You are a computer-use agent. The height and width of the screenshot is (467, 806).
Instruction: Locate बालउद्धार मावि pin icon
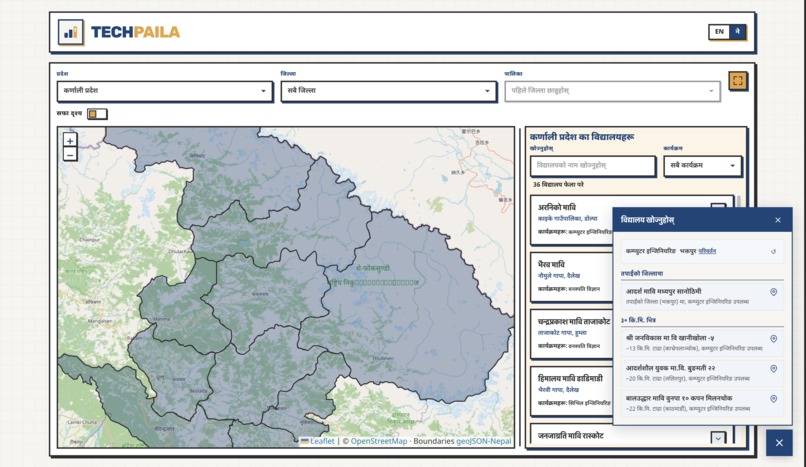(x=773, y=398)
